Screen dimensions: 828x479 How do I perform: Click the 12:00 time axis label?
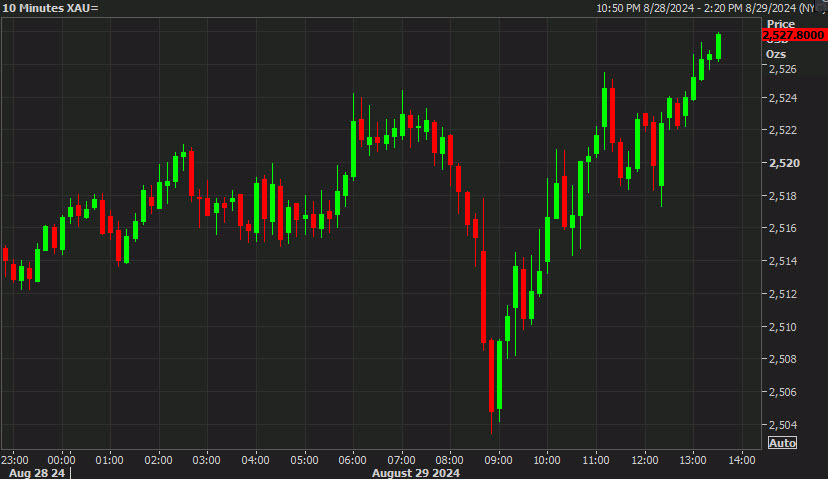644,460
